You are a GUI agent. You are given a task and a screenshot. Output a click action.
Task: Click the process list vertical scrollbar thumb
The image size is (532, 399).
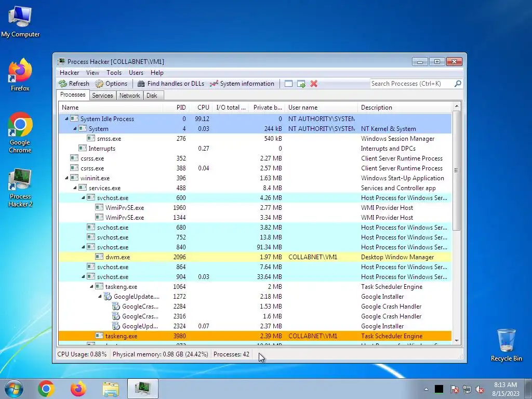click(457, 170)
